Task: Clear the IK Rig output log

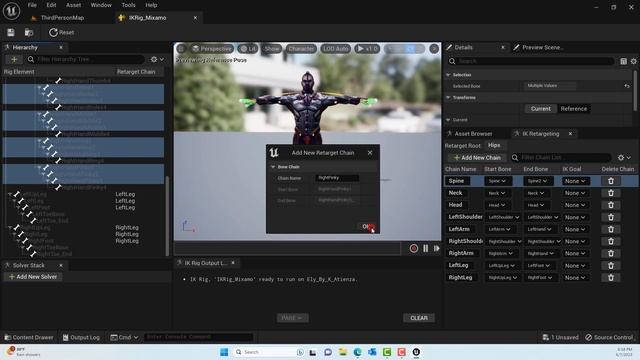Action: pos(419,318)
